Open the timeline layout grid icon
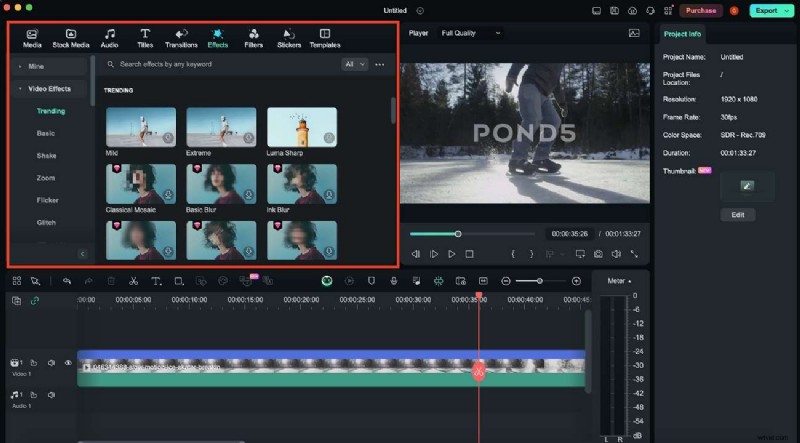The image size is (800, 443). (x=17, y=281)
